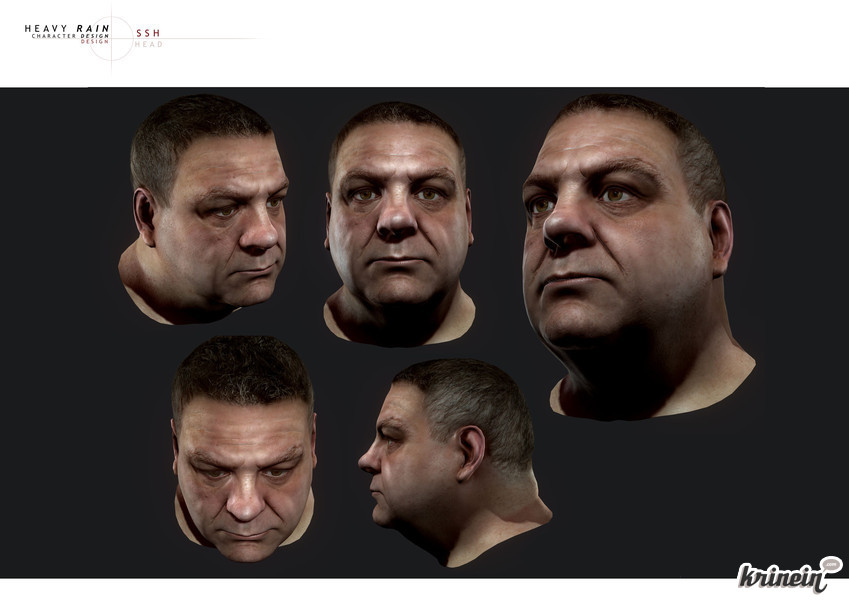Click the crosshair circle emblem in header

pyautogui.click(x=112, y=38)
